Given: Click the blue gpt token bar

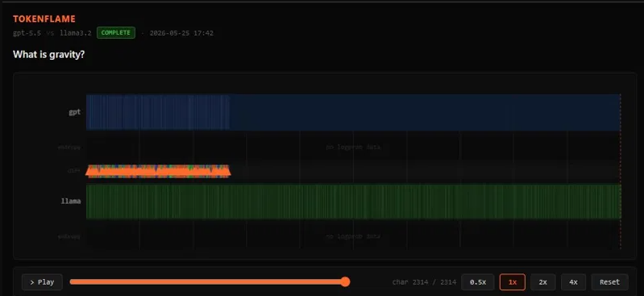Looking at the screenshot, I should tap(353, 112).
